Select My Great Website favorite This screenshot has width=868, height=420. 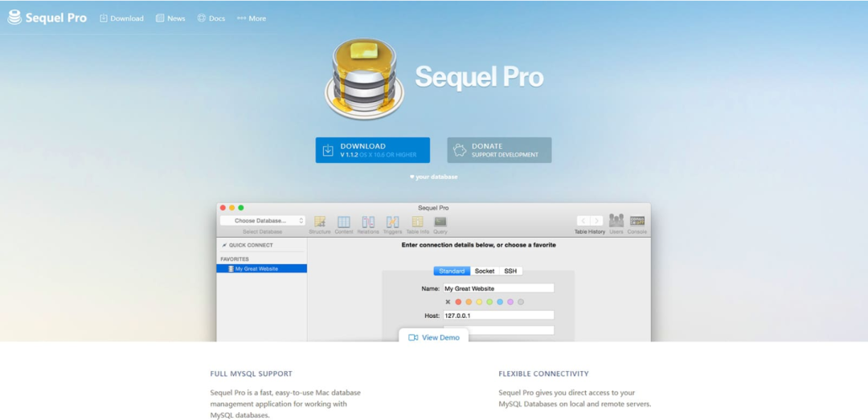click(x=262, y=268)
